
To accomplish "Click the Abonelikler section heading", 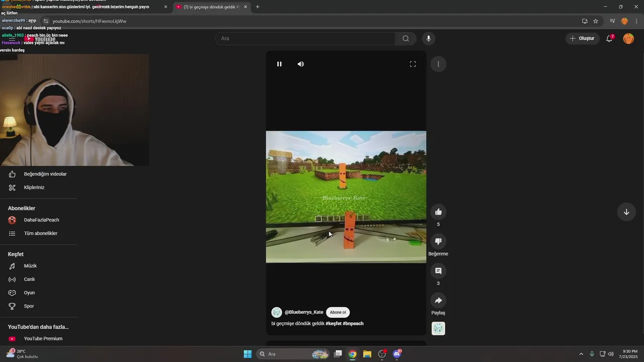I will [x=22, y=208].
